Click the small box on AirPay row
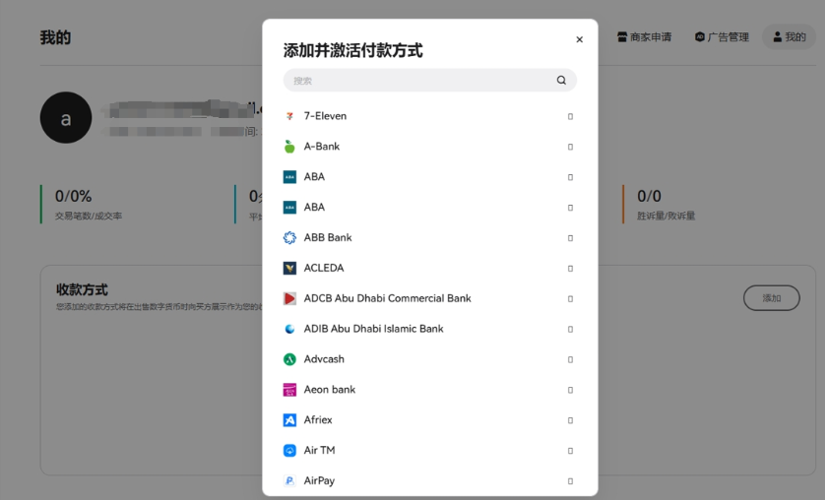Viewport: 825px width, 500px height. [x=570, y=481]
